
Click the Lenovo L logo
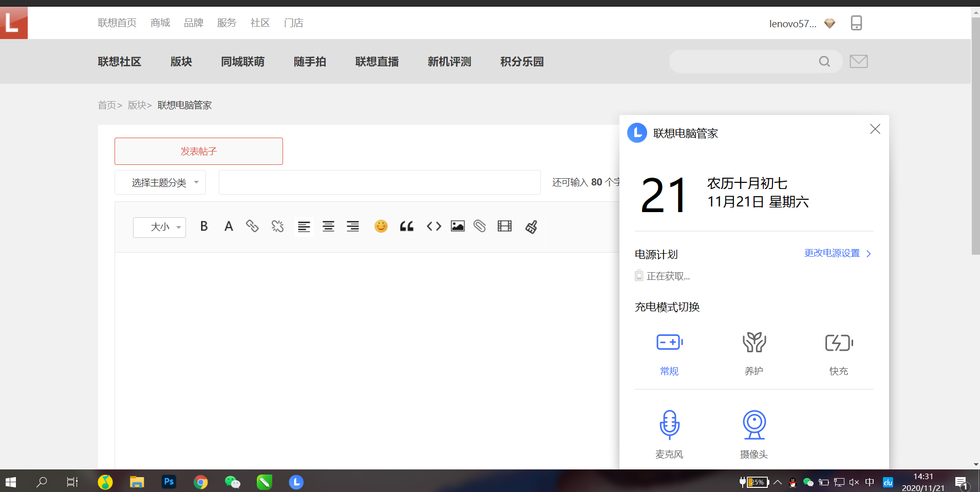click(14, 23)
